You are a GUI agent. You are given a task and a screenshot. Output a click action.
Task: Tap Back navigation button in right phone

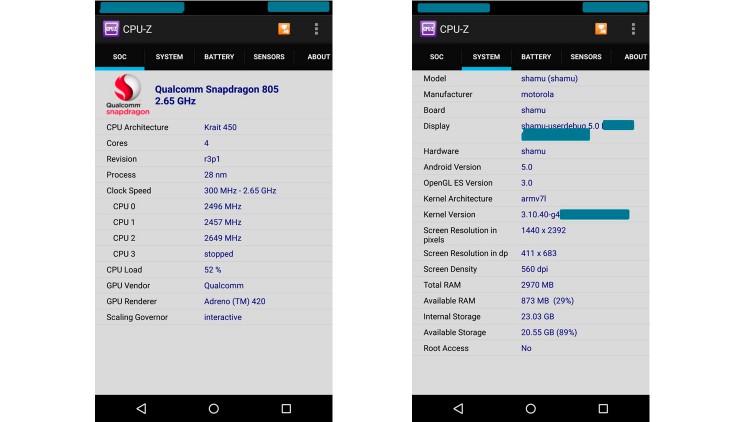coord(458,408)
